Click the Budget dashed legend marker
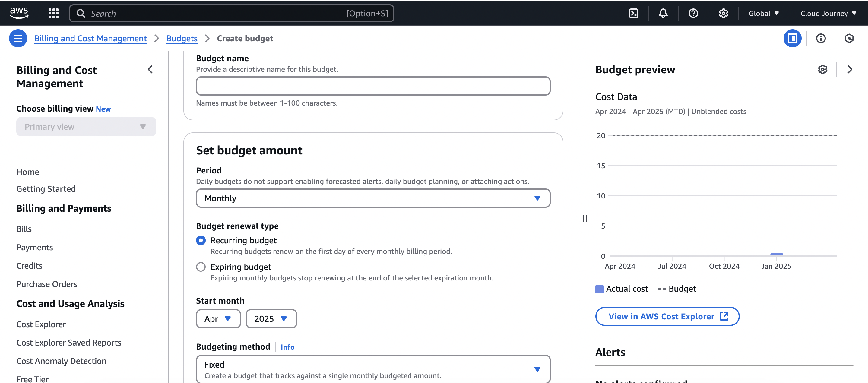 coord(662,289)
